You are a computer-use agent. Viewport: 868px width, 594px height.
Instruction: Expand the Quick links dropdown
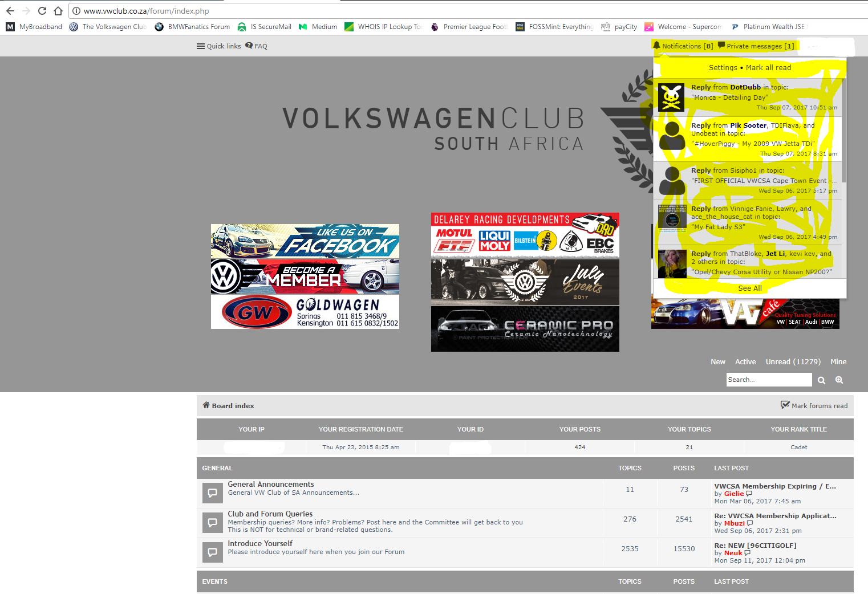point(219,46)
